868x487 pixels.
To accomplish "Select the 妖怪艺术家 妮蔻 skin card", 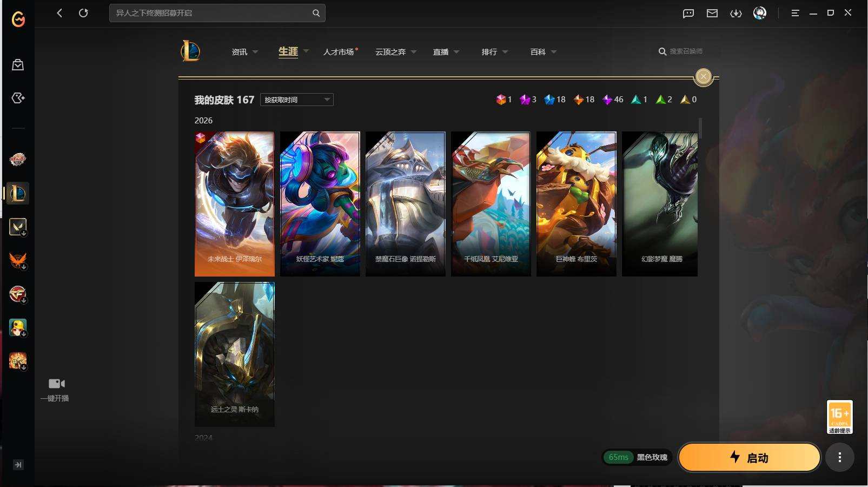I will (x=320, y=204).
